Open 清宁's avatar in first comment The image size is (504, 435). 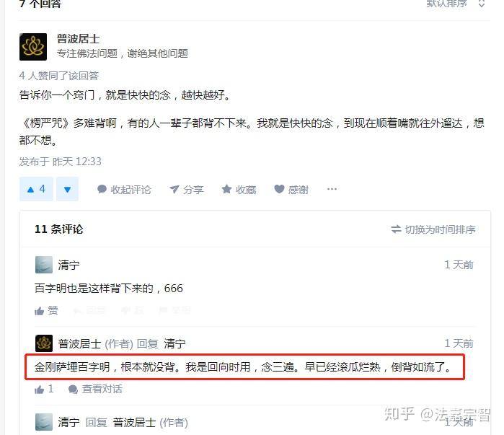(x=44, y=265)
